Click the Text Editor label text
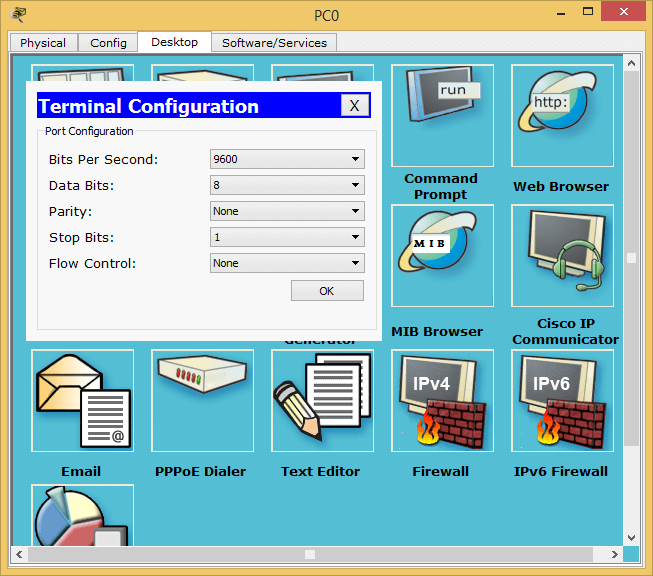The image size is (653, 576). pos(320,471)
